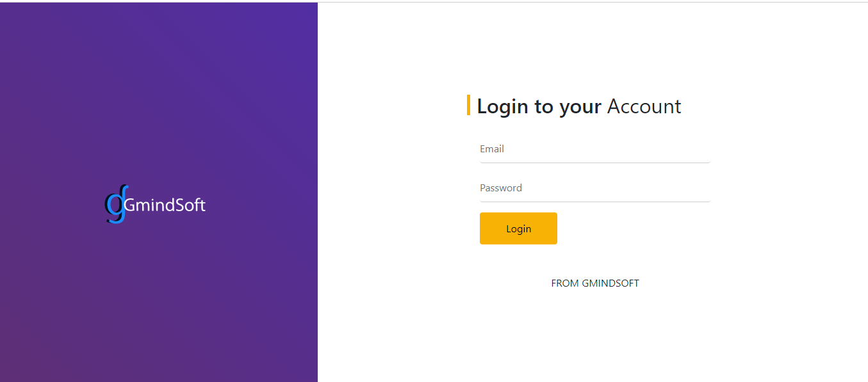Click the bold 'Login to your' heading text
This screenshot has height=382, width=868.
click(x=539, y=106)
